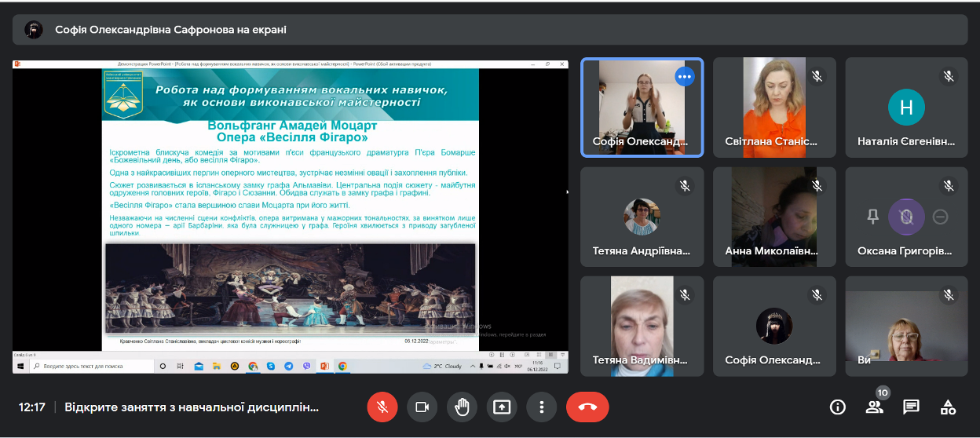
Task: Turn on the camera
Action: pyautogui.click(x=422, y=407)
